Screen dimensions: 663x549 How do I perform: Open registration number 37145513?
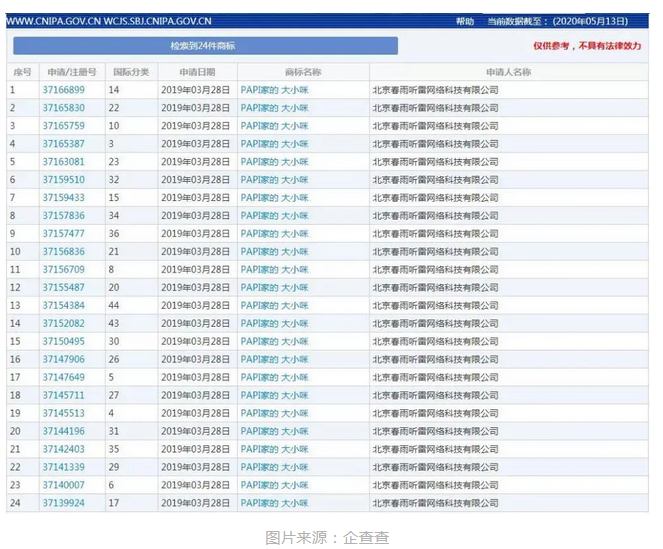pos(63,413)
